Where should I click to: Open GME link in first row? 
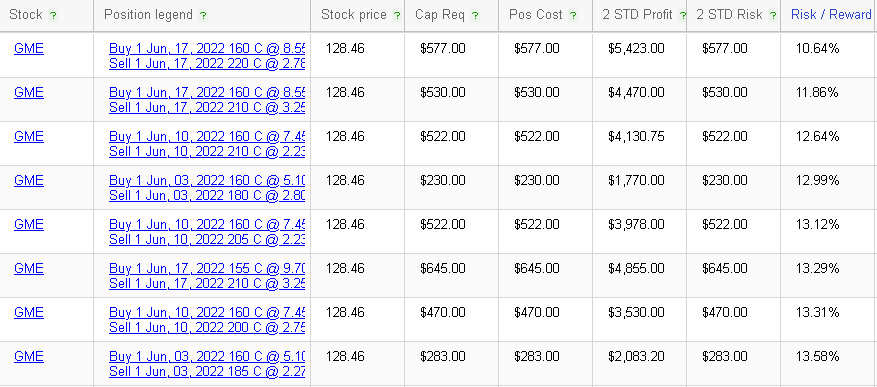pyautogui.click(x=29, y=49)
